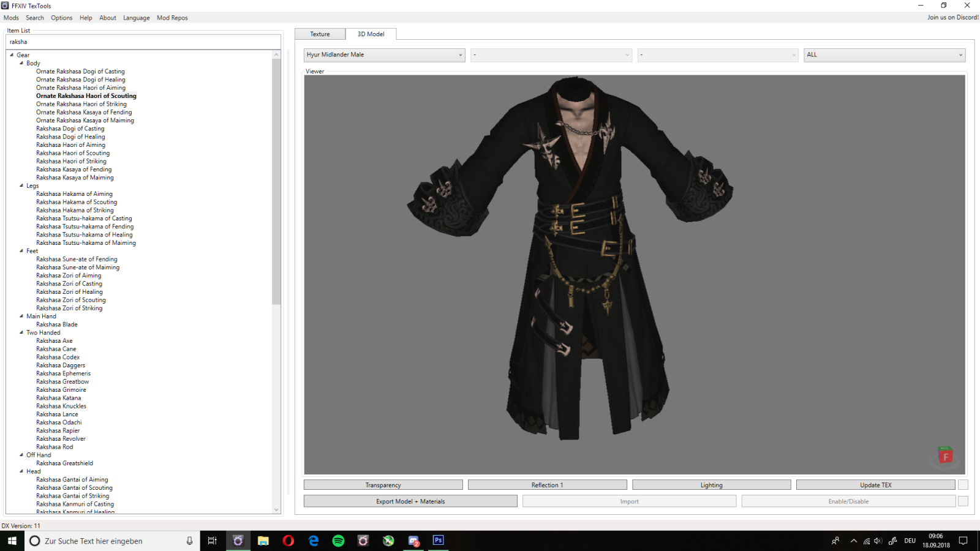Collapse the Feet tree node

point(21,251)
